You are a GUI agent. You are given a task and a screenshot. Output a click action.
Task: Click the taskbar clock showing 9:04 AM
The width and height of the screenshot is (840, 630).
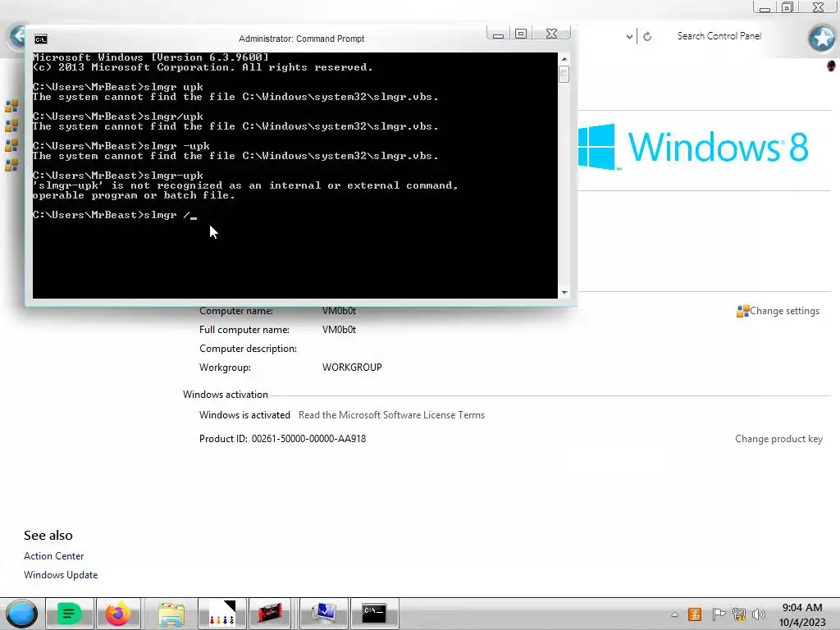pyautogui.click(x=802, y=614)
